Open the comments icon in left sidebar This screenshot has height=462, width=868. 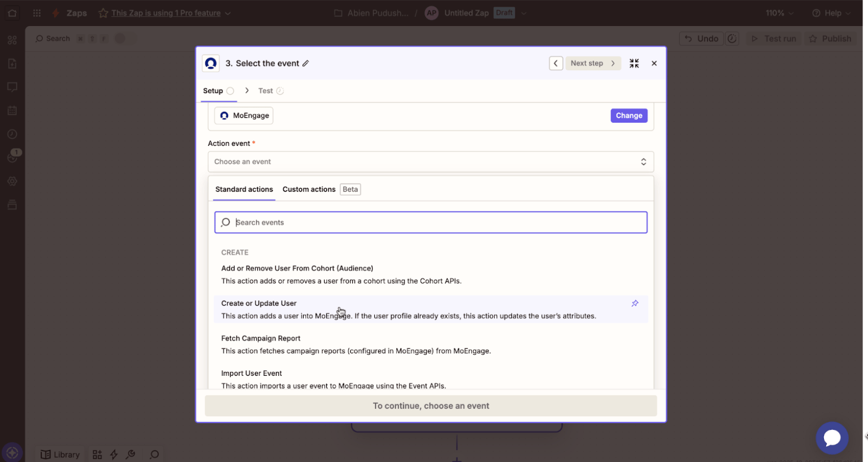click(x=12, y=87)
